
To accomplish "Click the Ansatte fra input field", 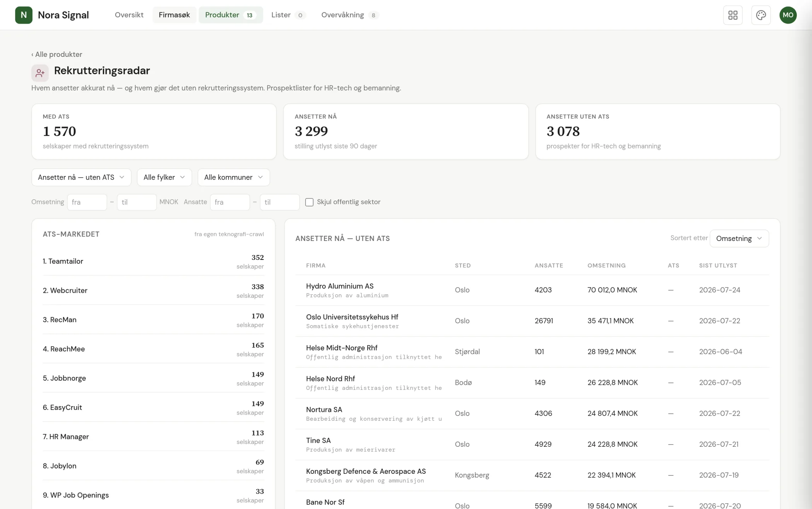I will point(230,202).
